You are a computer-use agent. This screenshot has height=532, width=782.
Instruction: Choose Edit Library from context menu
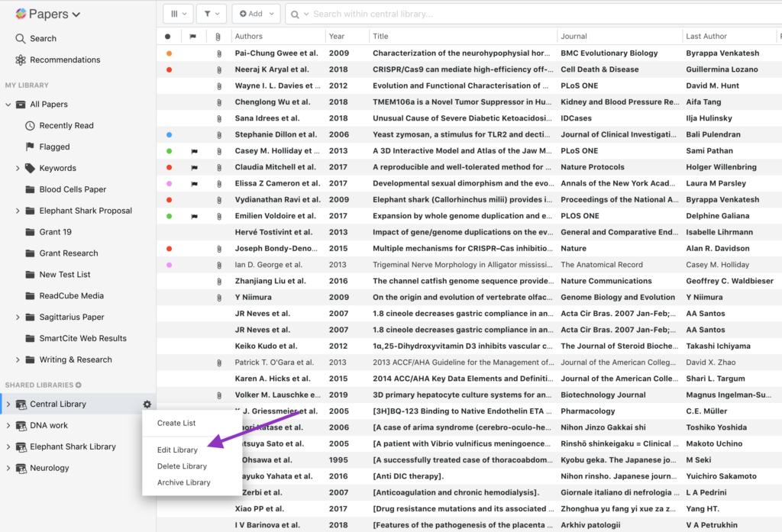pos(177,450)
